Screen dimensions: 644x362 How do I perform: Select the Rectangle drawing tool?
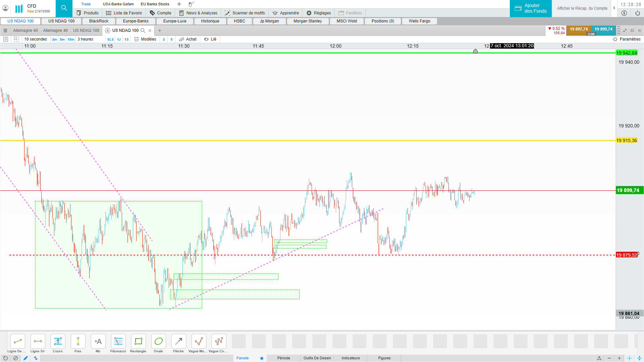click(138, 342)
